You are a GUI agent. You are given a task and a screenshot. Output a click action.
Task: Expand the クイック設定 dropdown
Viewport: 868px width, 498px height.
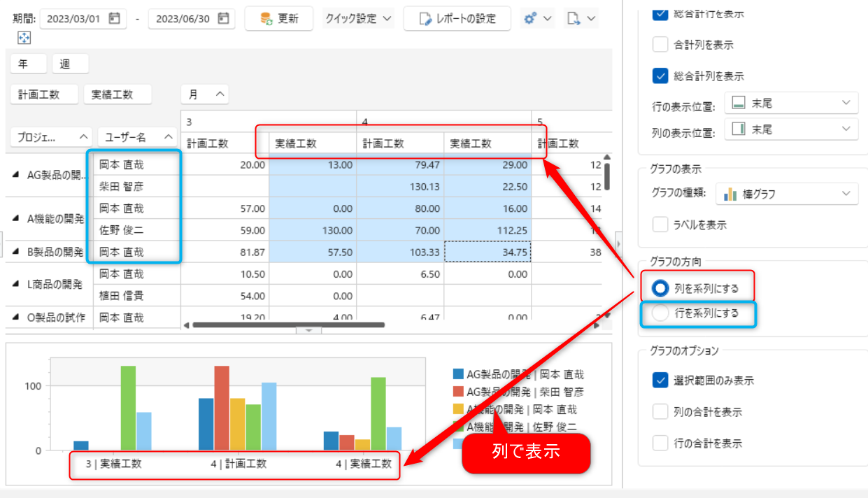[359, 19]
